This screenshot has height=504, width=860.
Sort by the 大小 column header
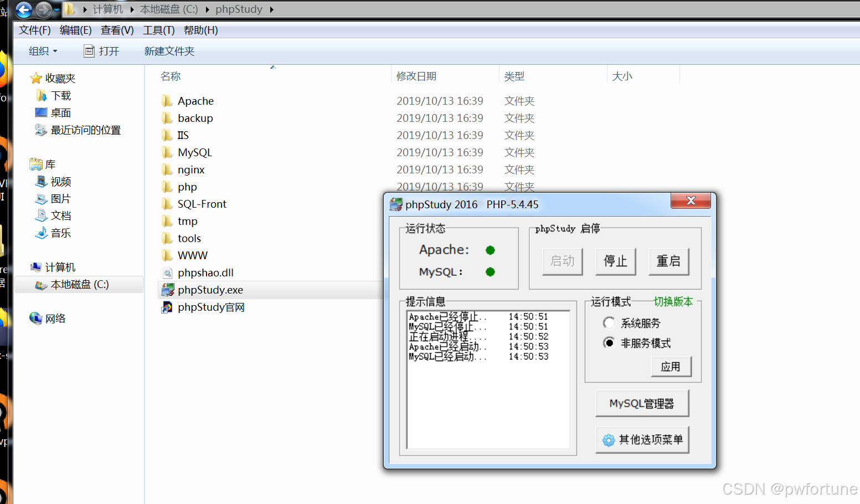point(643,76)
